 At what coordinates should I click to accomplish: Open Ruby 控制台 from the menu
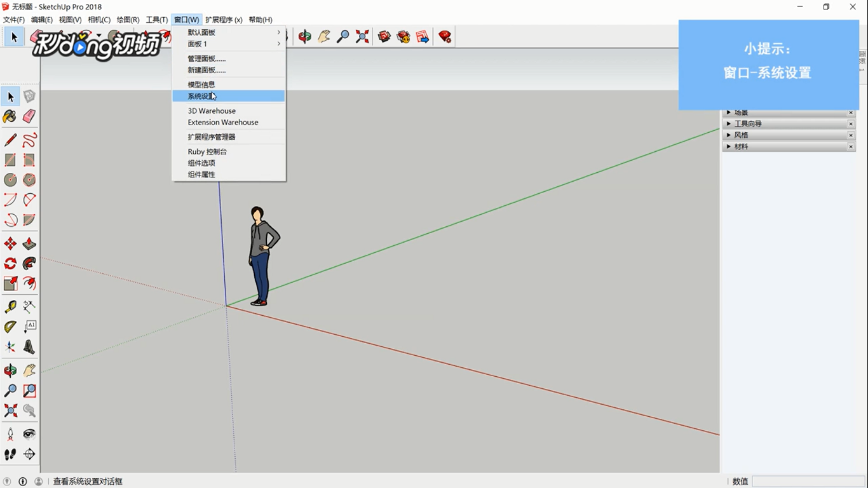tap(229, 152)
